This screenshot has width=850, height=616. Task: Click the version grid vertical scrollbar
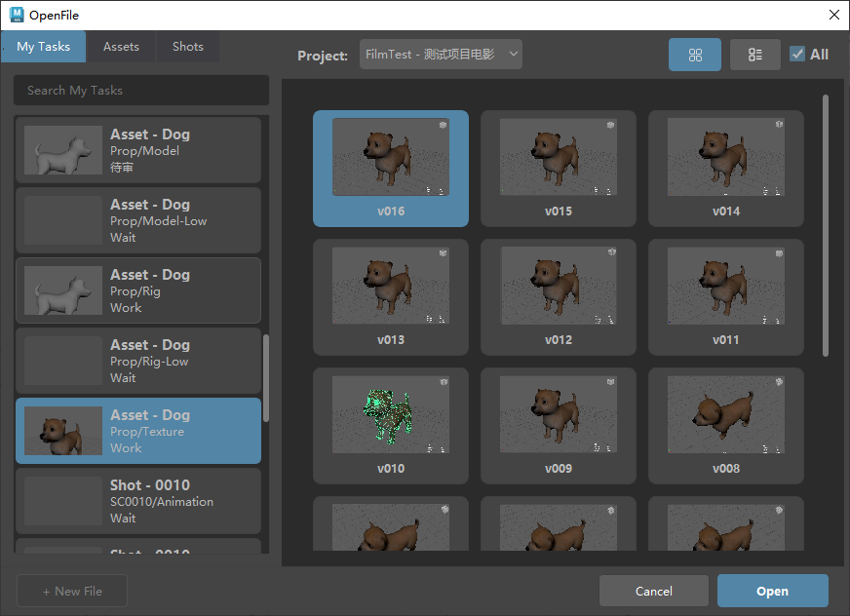[x=826, y=225]
